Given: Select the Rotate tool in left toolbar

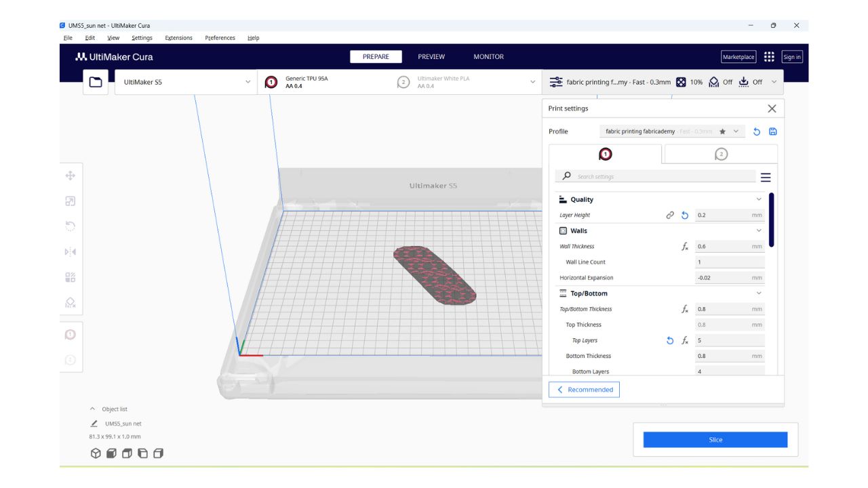Looking at the screenshot, I should (x=71, y=226).
